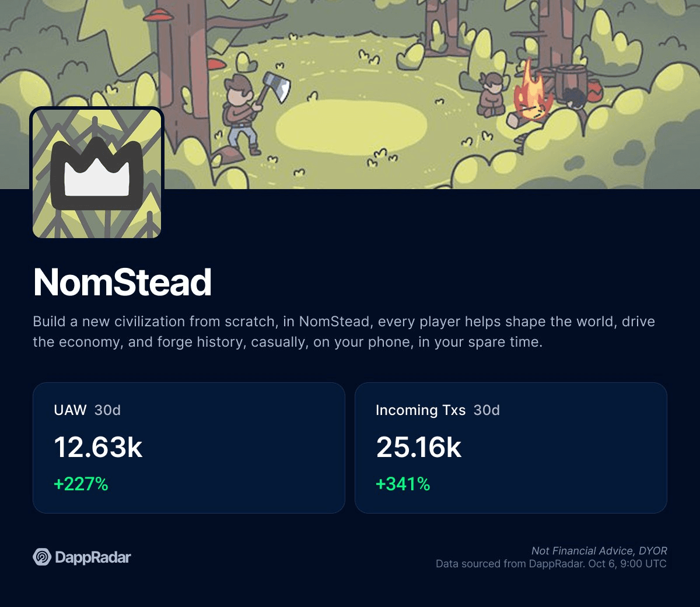Click the 25.16k incoming transactions value
This screenshot has width=700, height=607.
(419, 447)
